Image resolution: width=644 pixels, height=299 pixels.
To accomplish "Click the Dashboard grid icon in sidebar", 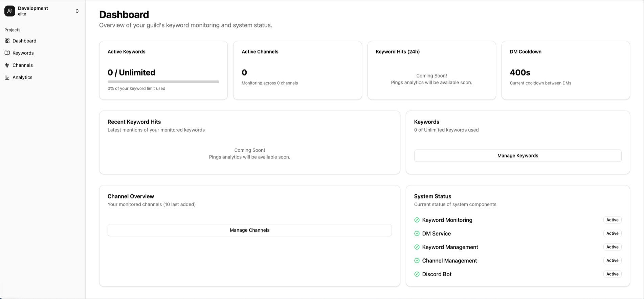I will click(x=7, y=41).
